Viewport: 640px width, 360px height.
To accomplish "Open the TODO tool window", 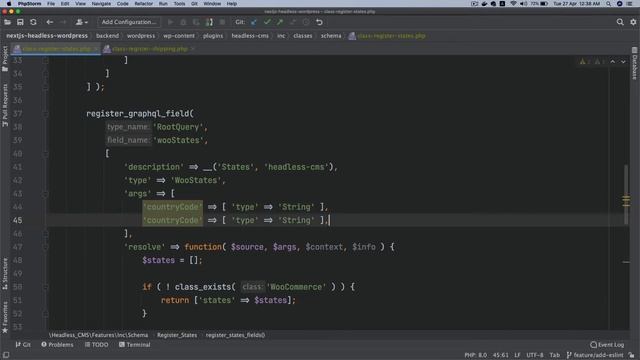I will (97, 345).
